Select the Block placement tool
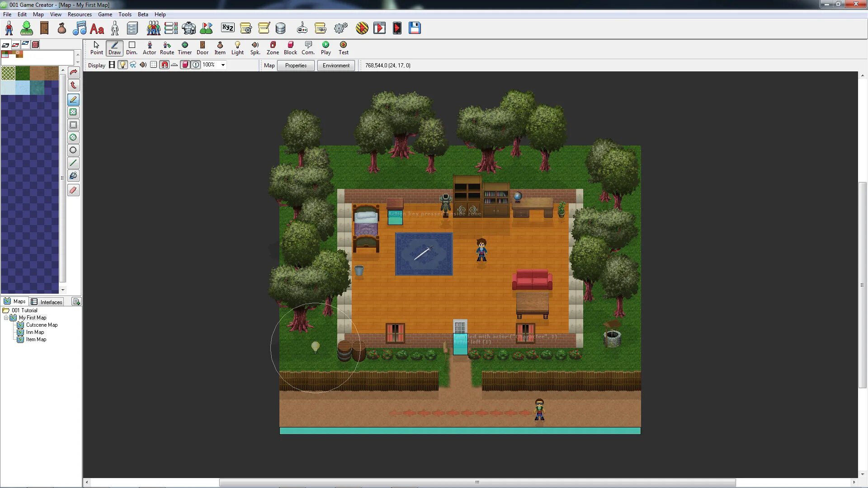 (290, 47)
